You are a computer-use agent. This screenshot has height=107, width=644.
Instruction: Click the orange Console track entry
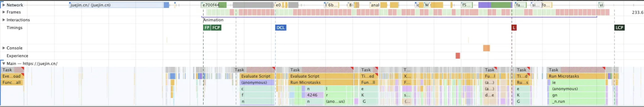[x=486, y=48]
